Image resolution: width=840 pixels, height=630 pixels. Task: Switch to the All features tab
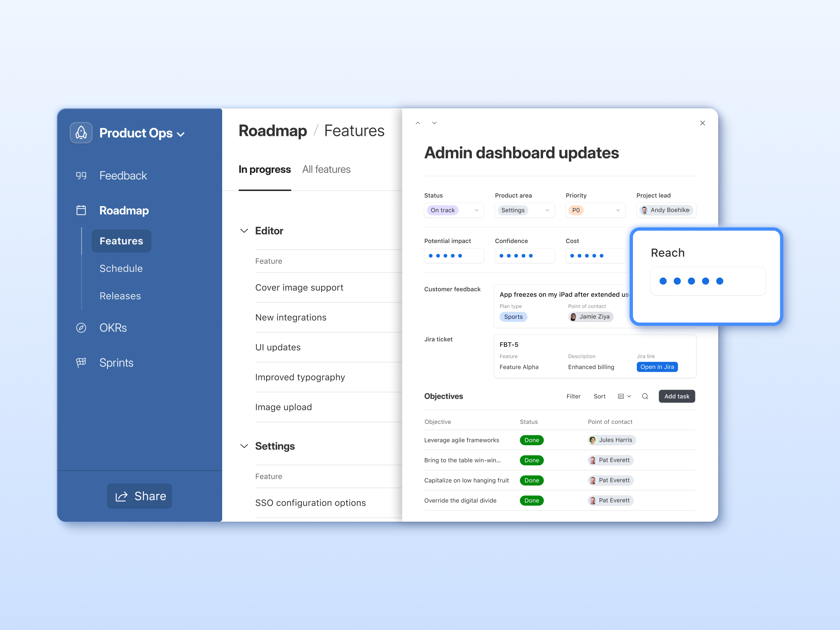point(326,169)
